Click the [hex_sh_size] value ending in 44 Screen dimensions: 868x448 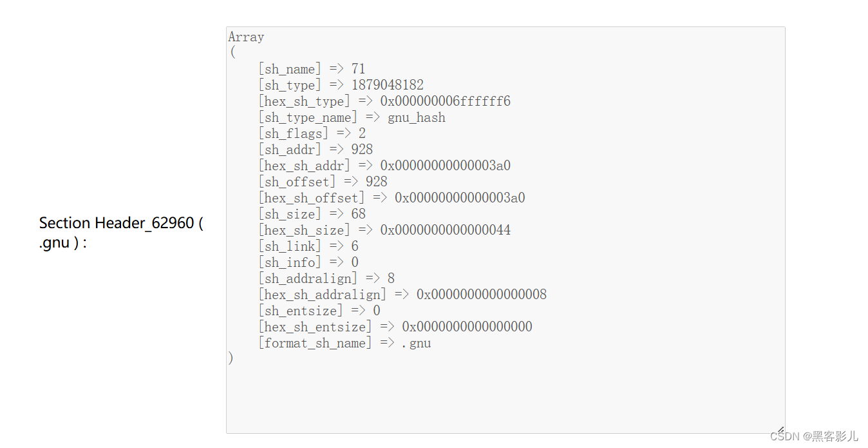coord(445,230)
